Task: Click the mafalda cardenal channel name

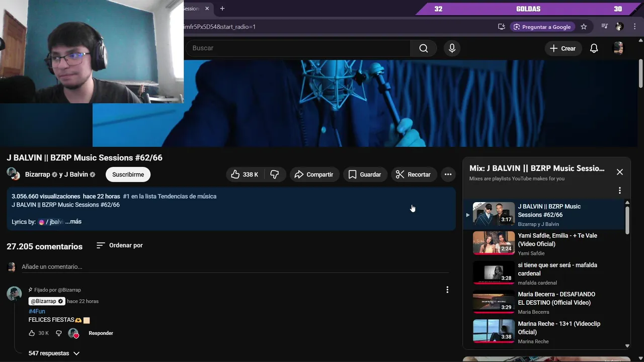Action: [x=537, y=283]
